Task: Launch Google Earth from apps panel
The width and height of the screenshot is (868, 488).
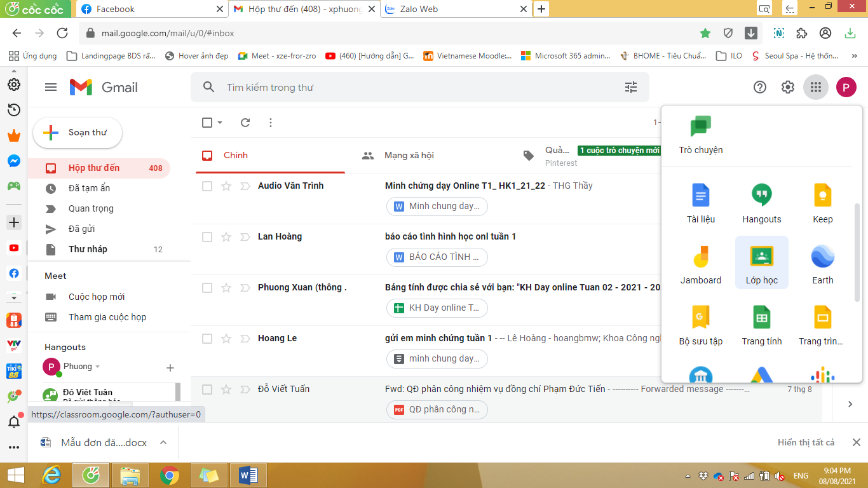Action: [x=822, y=262]
